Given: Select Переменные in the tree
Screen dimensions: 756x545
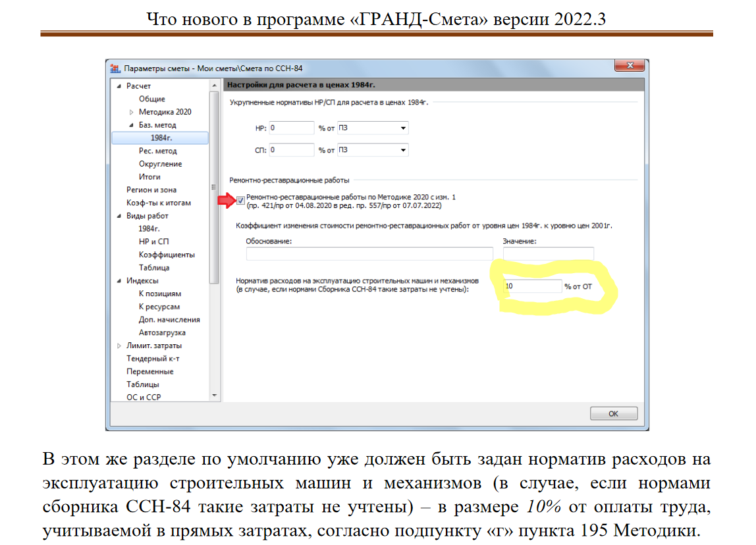Looking at the screenshot, I should tap(149, 371).
